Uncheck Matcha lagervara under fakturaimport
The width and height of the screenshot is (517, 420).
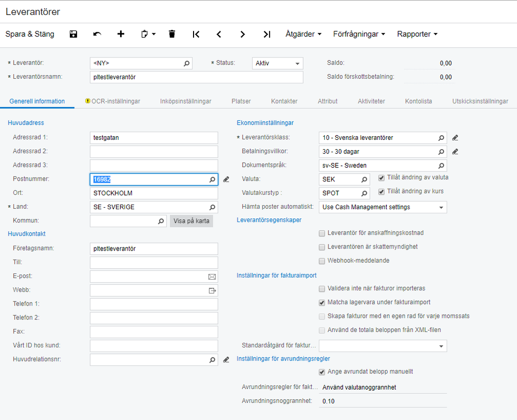tap(322, 302)
